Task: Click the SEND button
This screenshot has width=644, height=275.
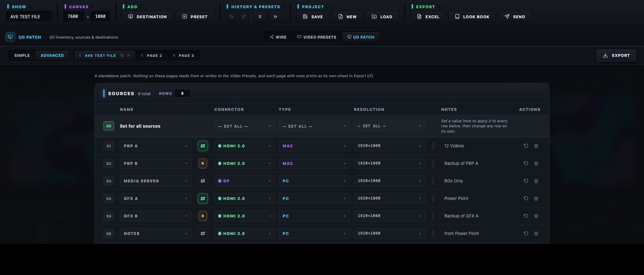Action: [515, 16]
